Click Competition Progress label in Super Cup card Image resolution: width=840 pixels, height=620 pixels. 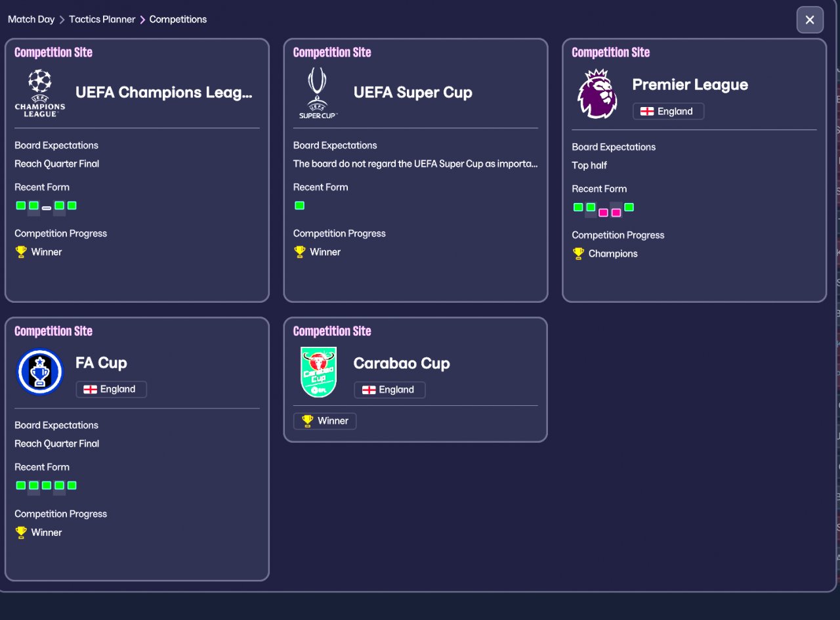(x=339, y=233)
